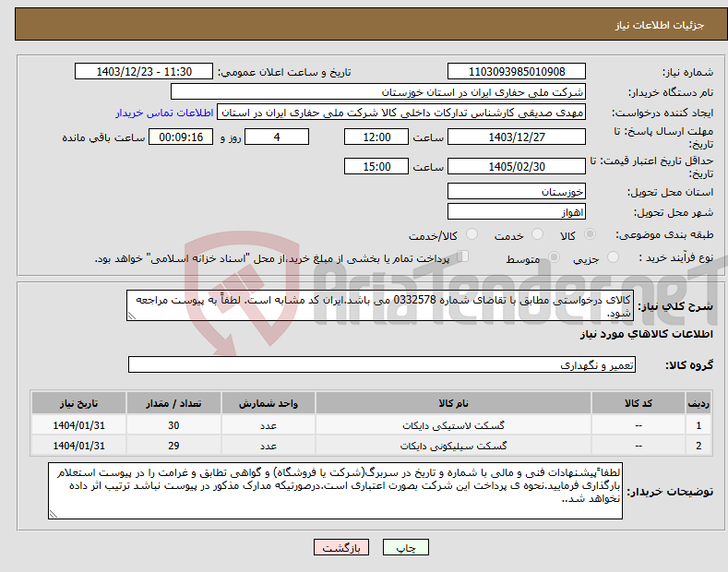Image resolution: width=728 pixels, height=572 pixels.
Task: Click the date cell in row 1
Action: pos(79,425)
